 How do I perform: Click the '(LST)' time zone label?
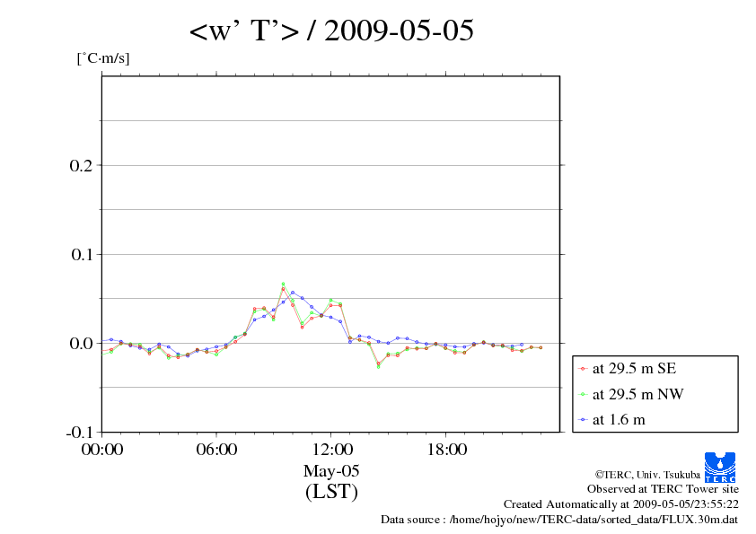331,492
